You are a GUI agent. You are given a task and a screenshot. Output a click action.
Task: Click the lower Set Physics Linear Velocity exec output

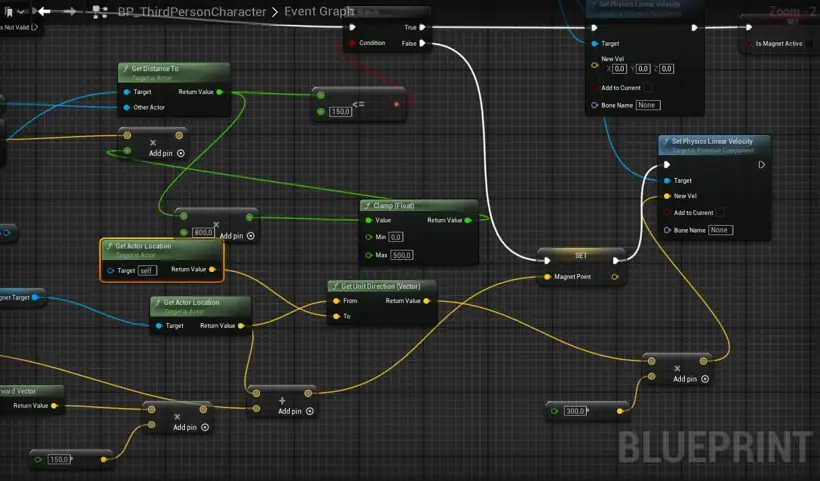(761, 165)
